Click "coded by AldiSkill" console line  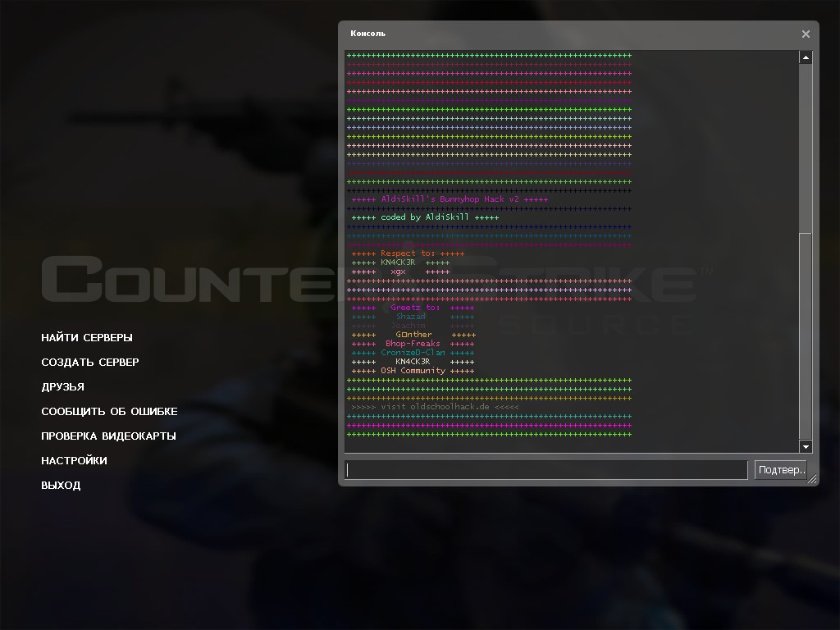[x=425, y=217]
